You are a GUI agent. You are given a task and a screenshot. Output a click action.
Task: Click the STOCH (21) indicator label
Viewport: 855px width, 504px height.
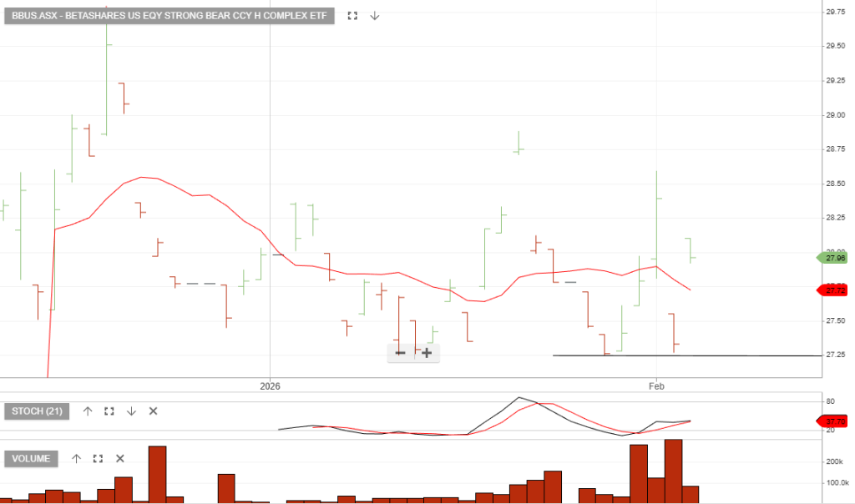[38, 411]
